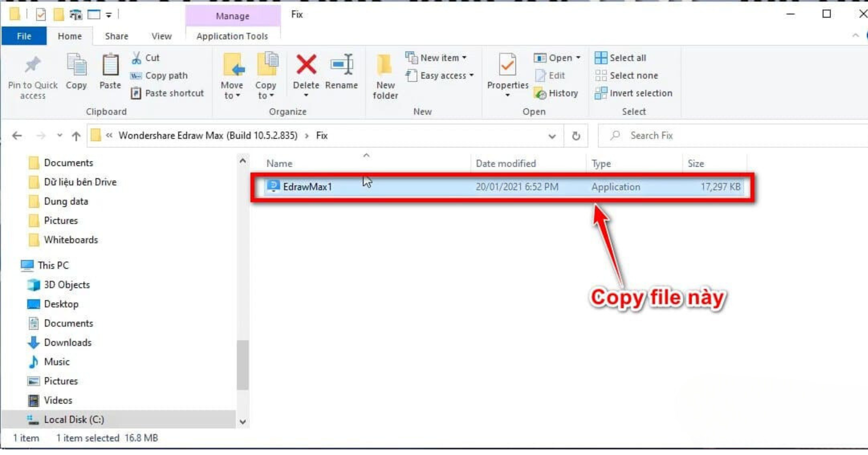Open the Copy to menu
868x455 pixels.
(266, 76)
